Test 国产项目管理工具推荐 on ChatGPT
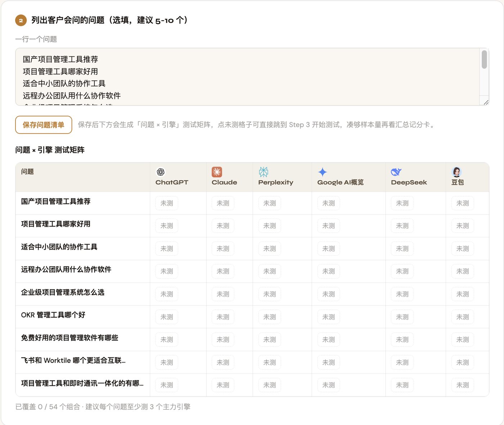The height and width of the screenshot is (425, 504). point(167,203)
